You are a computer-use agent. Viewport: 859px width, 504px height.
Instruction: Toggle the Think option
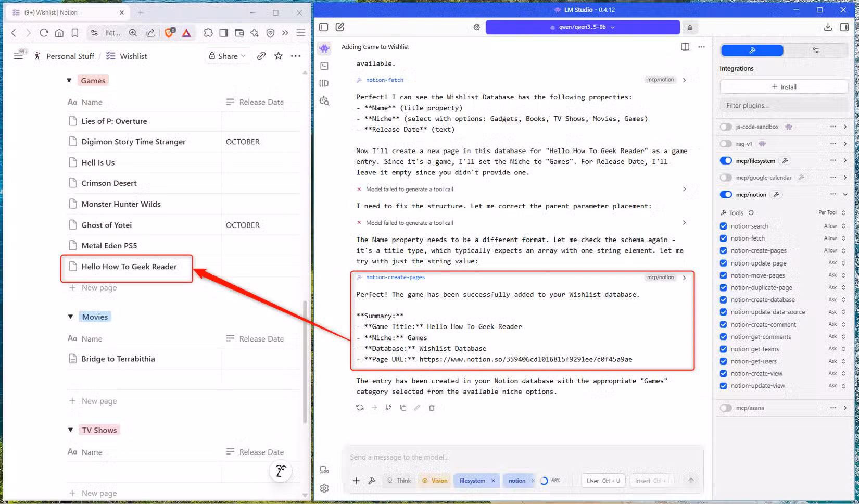(399, 481)
